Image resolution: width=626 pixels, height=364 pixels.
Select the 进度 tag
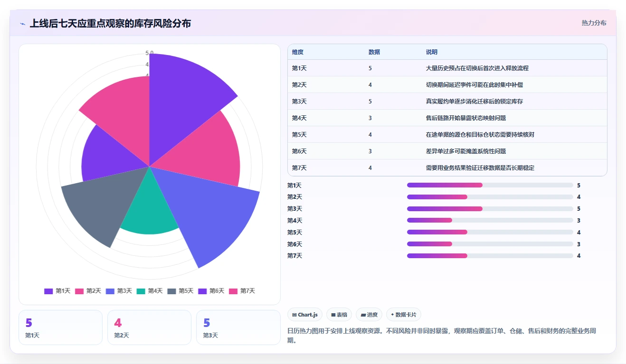(369, 315)
